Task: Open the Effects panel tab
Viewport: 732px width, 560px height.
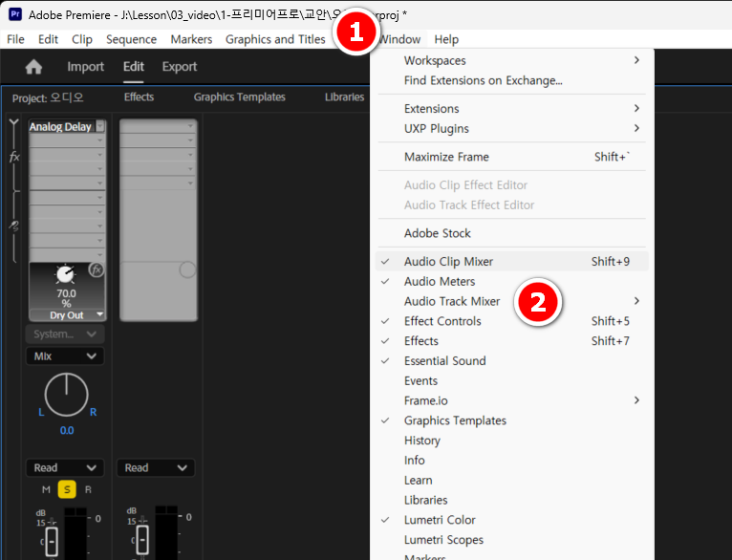Action: coord(140,97)
